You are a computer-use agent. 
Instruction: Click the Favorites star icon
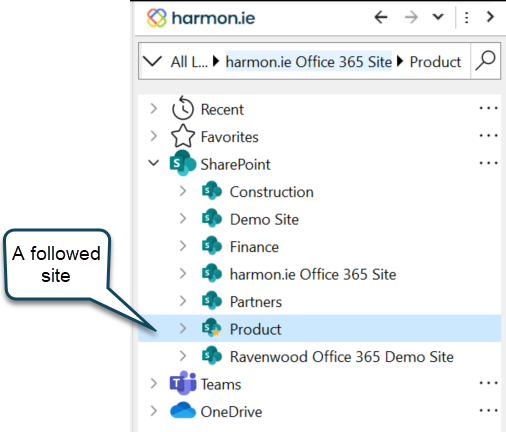pos(183,136)
